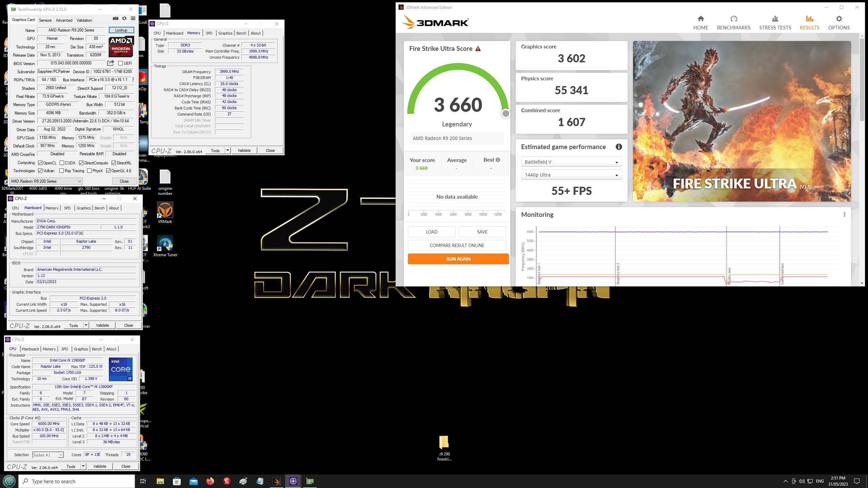Click Estimated game performance info icon
Screen dimensions: 868x488
[x=619, y=147]
